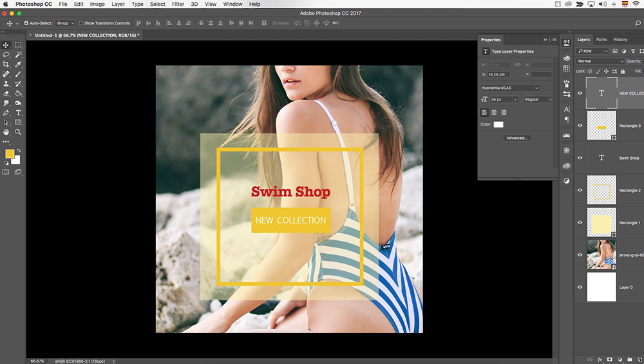
Task: Select the Hand tool
Action: [6, 132]
